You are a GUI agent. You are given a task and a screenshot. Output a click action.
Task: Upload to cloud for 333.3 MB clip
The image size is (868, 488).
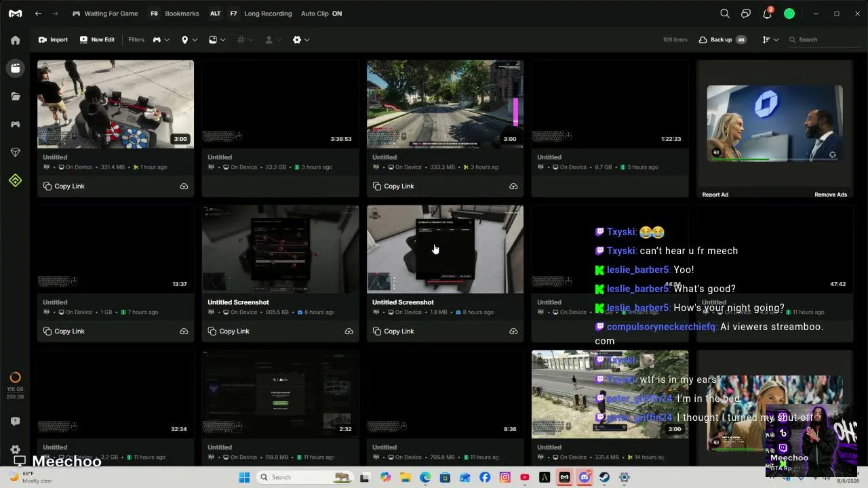[513, 186]
